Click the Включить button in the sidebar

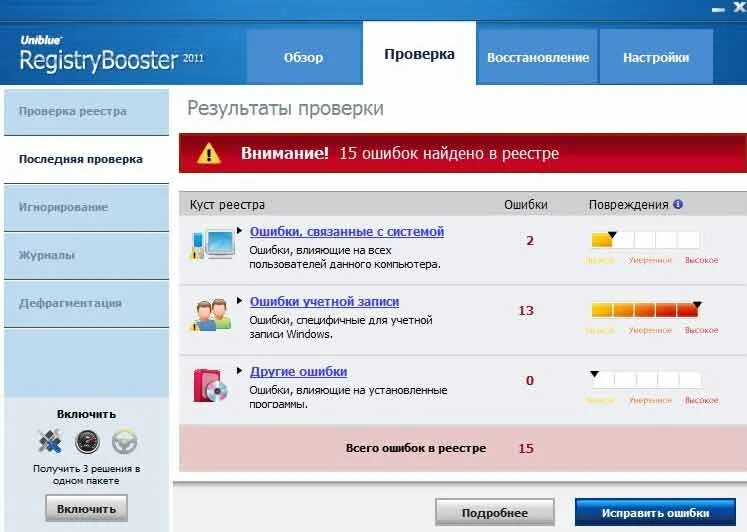pyautogui.click(x=86, y=508)
